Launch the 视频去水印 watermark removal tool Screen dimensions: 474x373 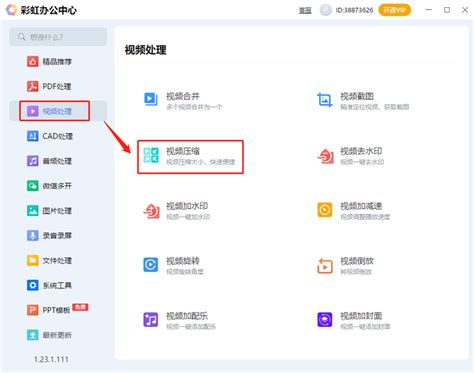(x=351, y=156)
